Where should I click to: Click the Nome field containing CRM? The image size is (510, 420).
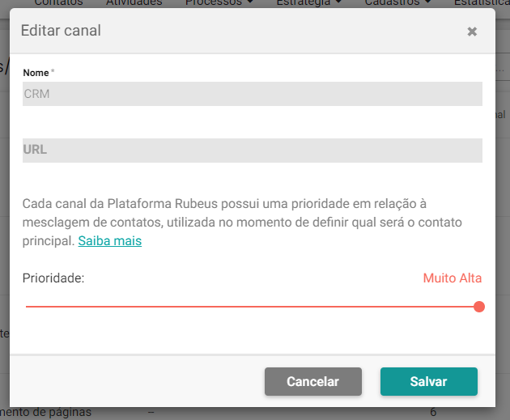pyautogui.click(x=252, y=94)
